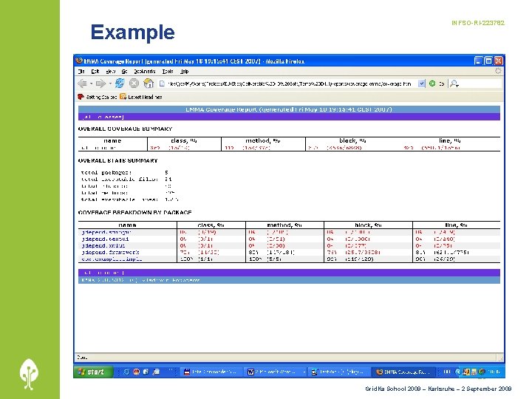Switch to EMMA Coverage Report taskbar item
Screen dimensions: 532x399
point(403,372)
